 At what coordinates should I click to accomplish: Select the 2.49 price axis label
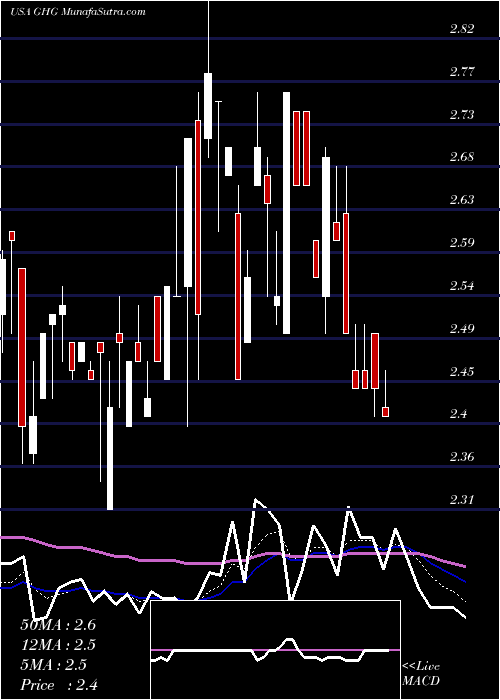click(462, 329)
